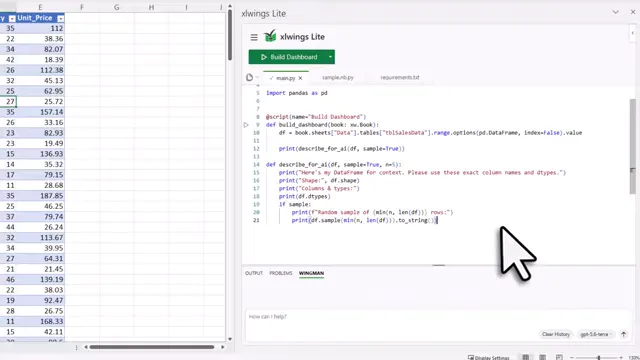Select the cell with value 42.11
Screen dimensions: 640x360
tap(40, 332)
